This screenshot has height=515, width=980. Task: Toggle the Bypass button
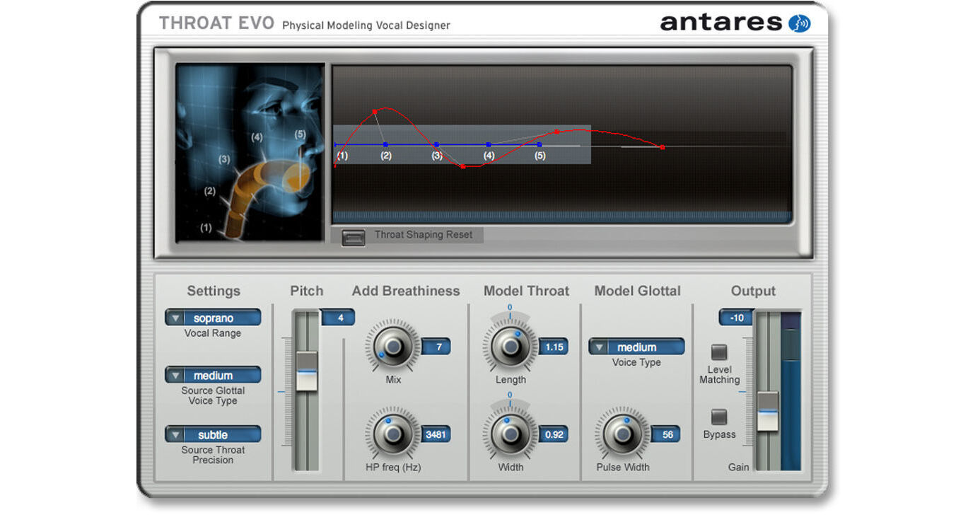(x=719, y=417)
